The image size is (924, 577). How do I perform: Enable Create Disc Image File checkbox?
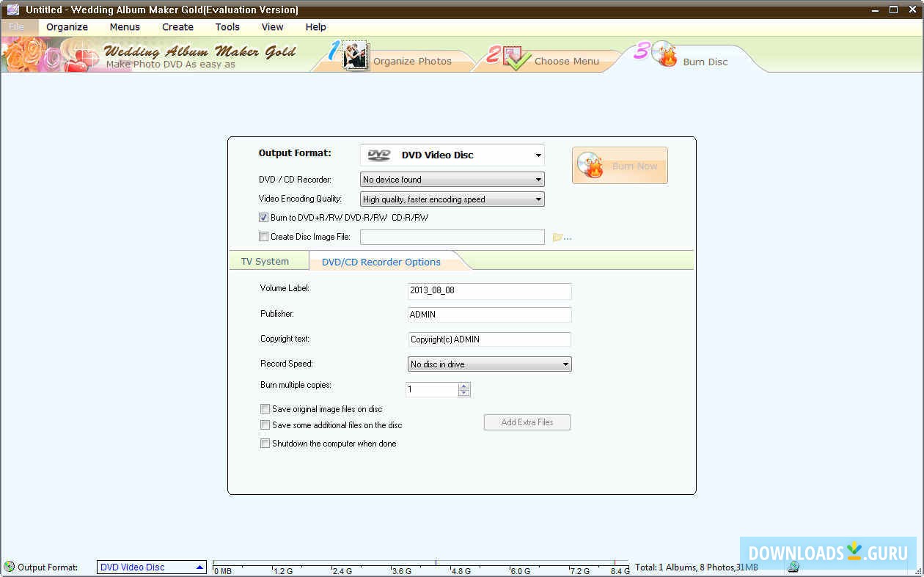coord(264,237)
